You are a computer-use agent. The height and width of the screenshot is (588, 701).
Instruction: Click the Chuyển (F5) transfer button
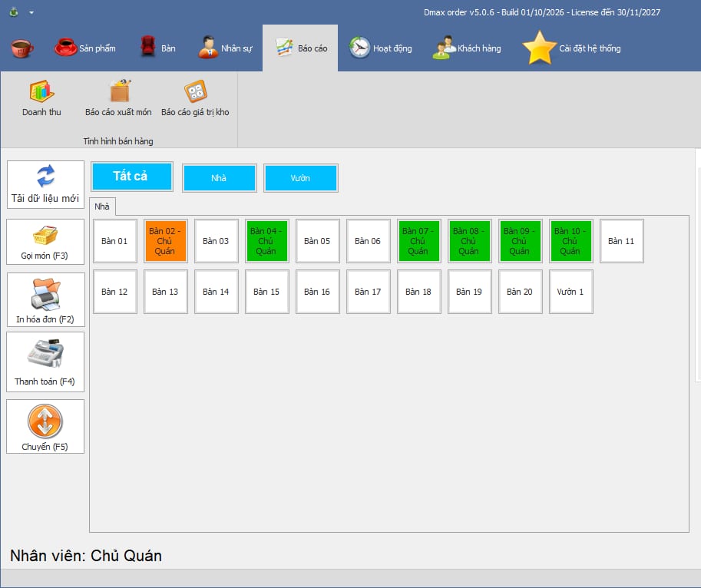(x=45, y=426)
